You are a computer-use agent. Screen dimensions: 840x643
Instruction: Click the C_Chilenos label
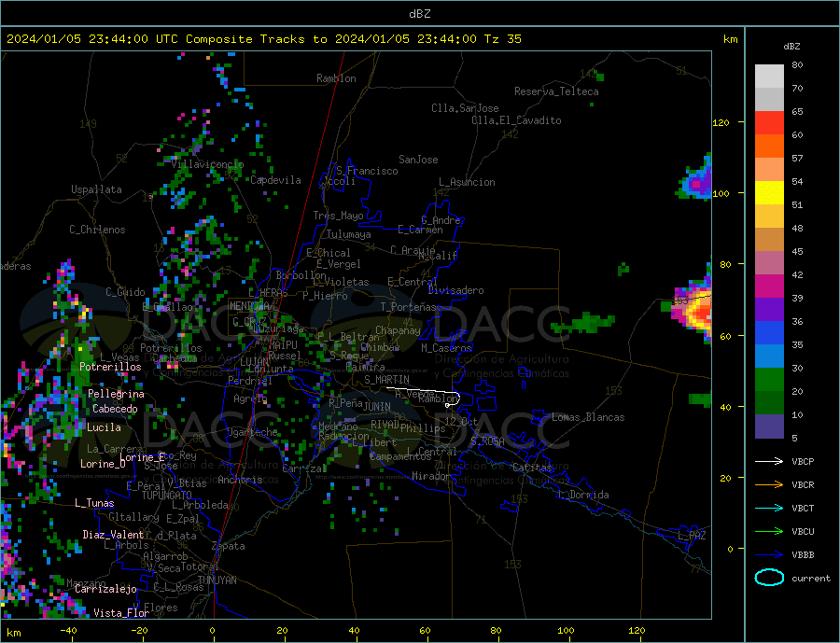pyautogui.click(x=97, y=230)
